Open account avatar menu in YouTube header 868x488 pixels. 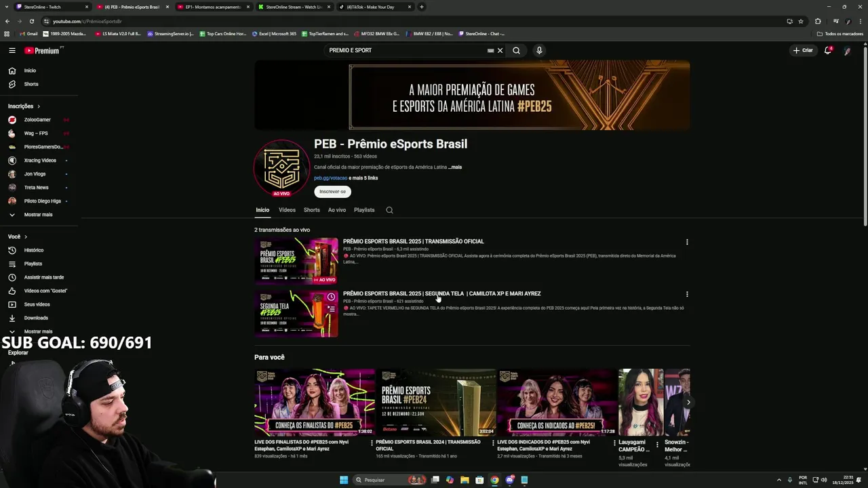(847, 50)
